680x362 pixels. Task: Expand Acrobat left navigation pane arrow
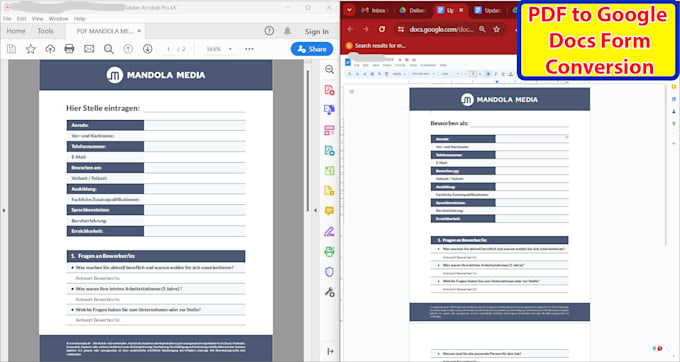point(4,210)
